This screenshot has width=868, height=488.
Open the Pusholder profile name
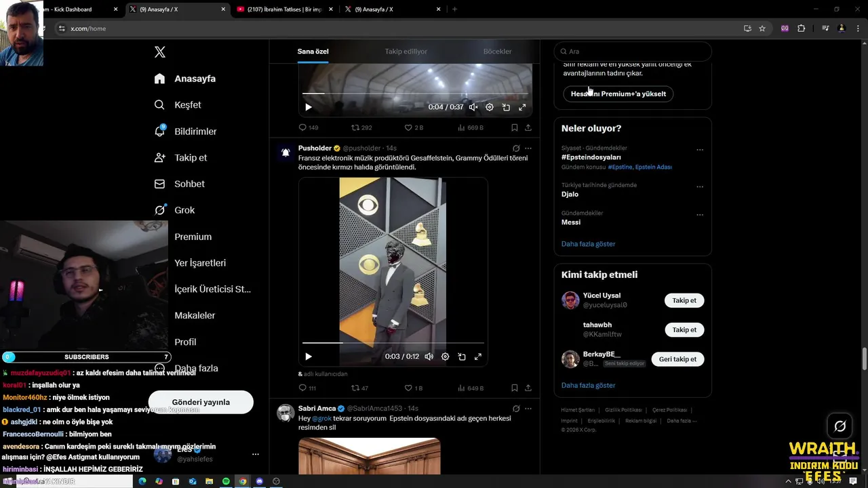pyautogui.click(x=315, y=148)
